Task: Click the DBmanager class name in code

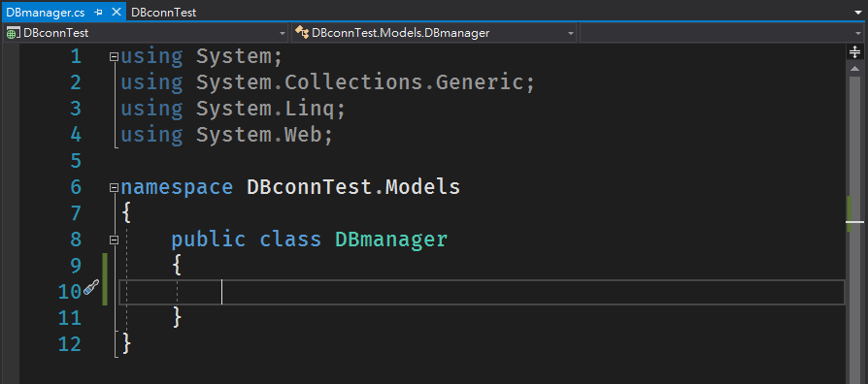Action: pyautogui.click(x=391, y=240)
